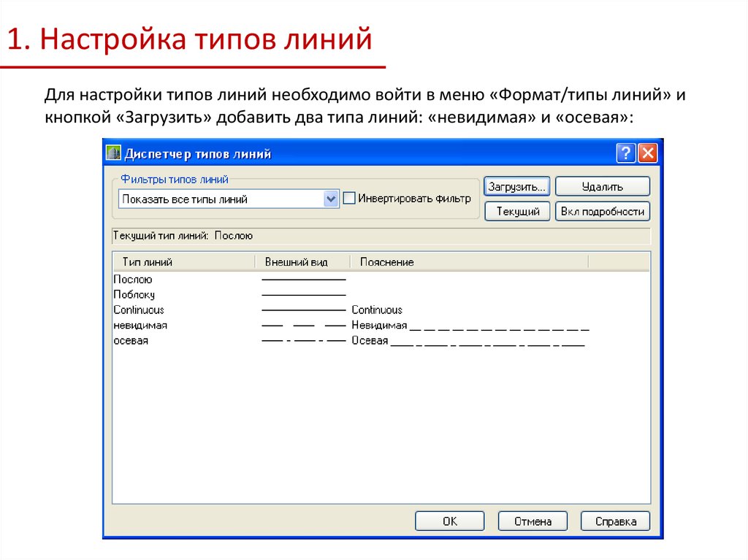Select the невидимая linetype row
The height and width of the screenshot is (560, 748).
click(381, 326)
